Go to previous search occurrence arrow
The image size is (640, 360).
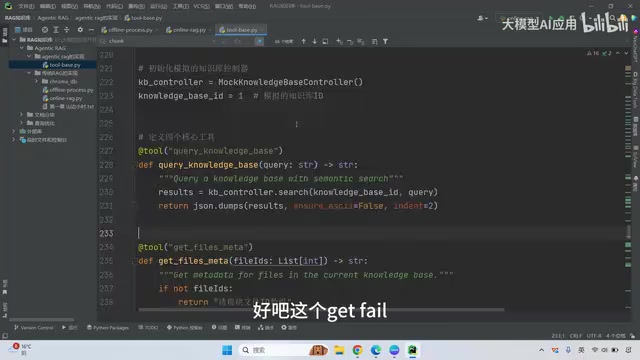[x=303, y=41]
